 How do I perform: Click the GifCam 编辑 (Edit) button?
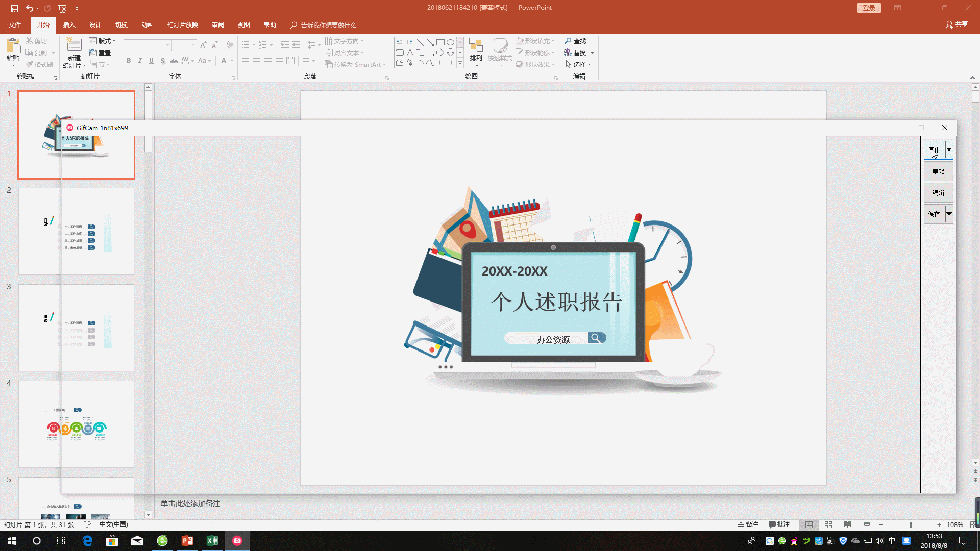click(x=938, y=193)
